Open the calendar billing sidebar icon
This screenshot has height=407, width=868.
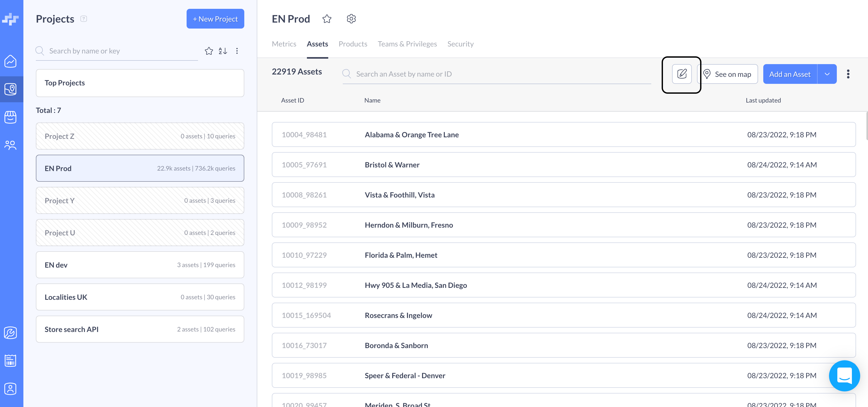click(x=11, y=361)
